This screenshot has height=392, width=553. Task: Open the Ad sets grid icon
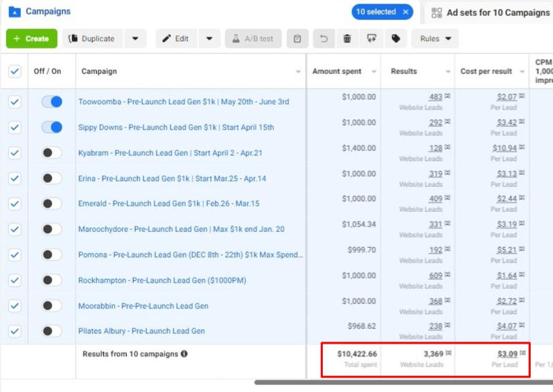coord(437,12)
